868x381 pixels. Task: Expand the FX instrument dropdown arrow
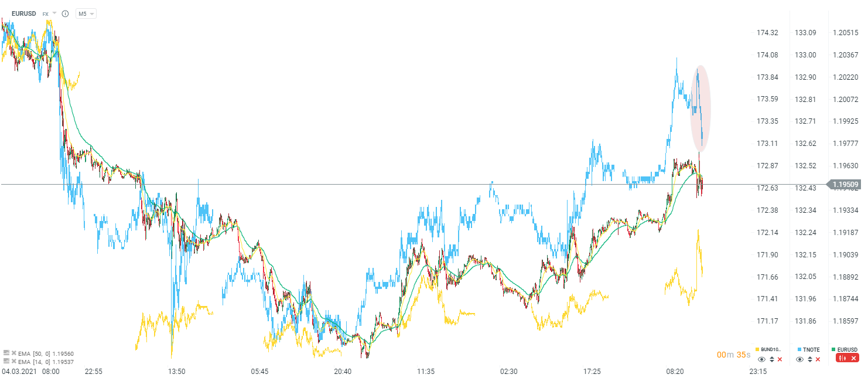coord(54,13)
